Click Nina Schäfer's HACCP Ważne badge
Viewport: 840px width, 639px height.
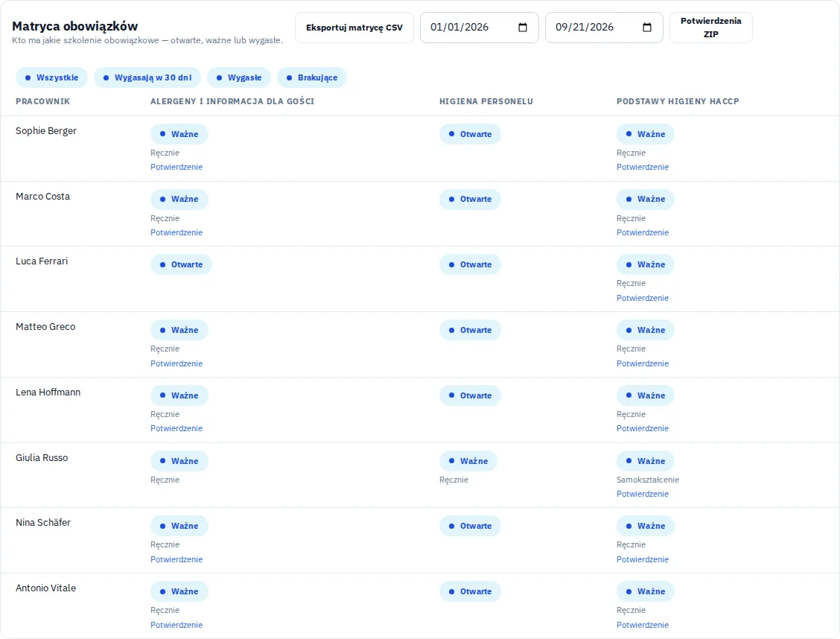pos(646,526)
